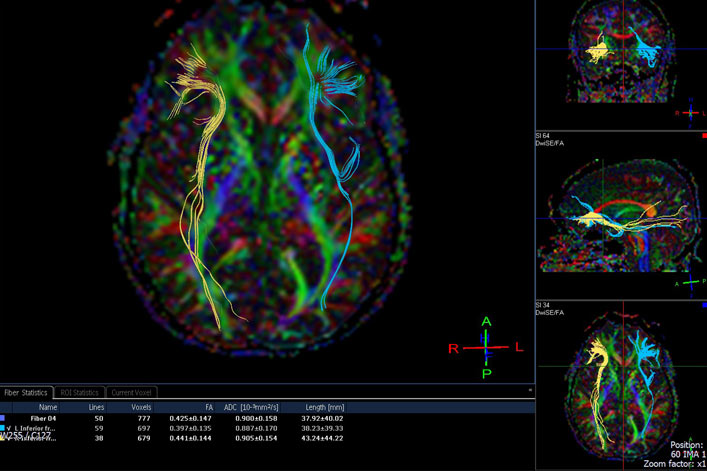Screen dimensions: 707x471
Task: Click the red indicator on sagittal panel
Action: pyautogui.click(x=703, y=135)
